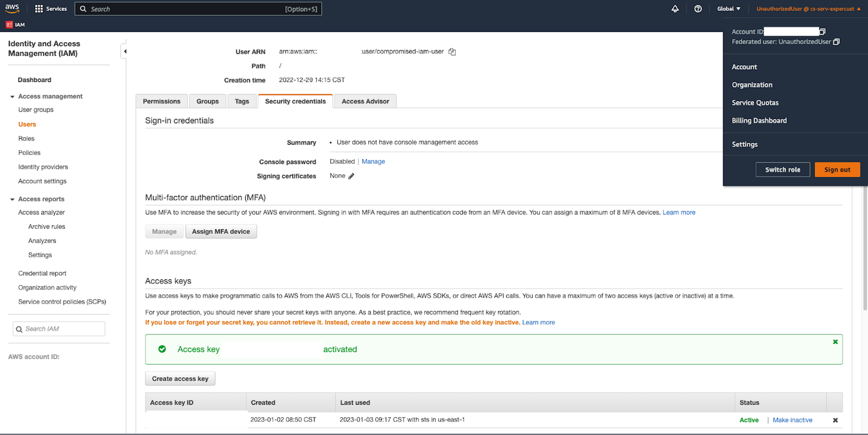
Task: Collapse the Access reports section
Action: (x=12, y=199)
